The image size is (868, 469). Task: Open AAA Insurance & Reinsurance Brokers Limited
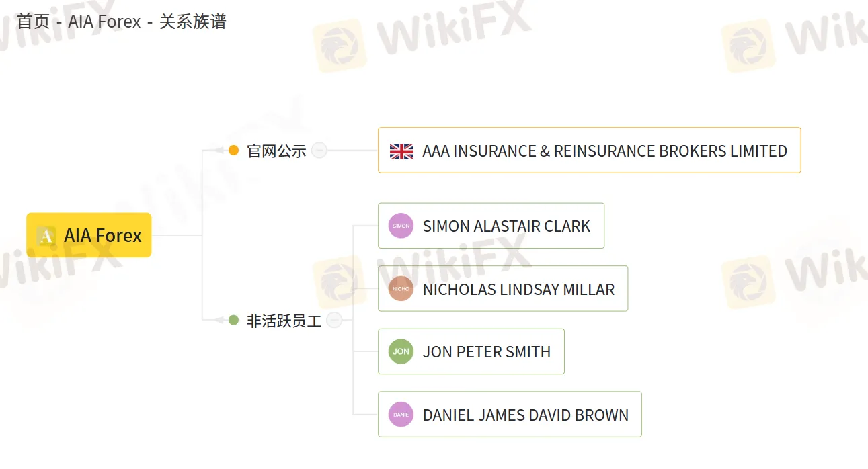[x=604, y=151]
